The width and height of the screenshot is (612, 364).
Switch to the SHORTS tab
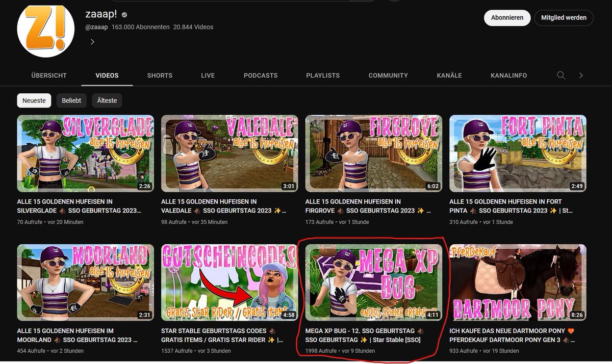pyautogui.click(x=159, y=75)
